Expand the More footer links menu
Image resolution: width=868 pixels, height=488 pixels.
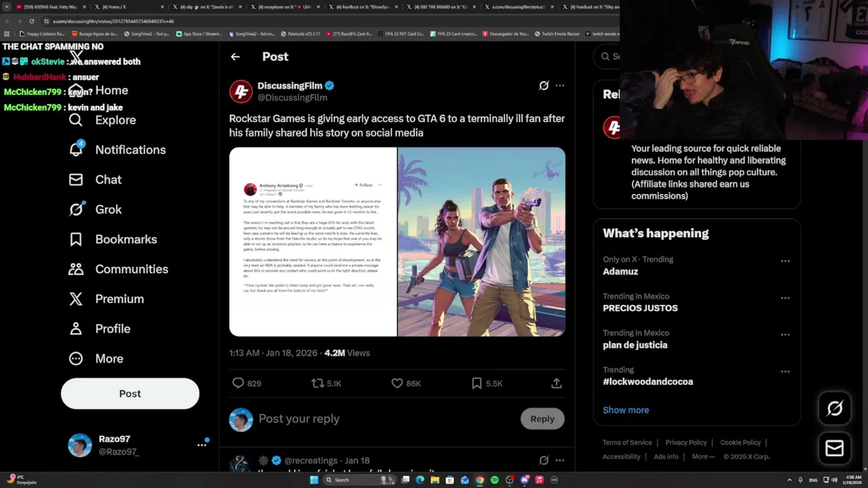[703, 457]
